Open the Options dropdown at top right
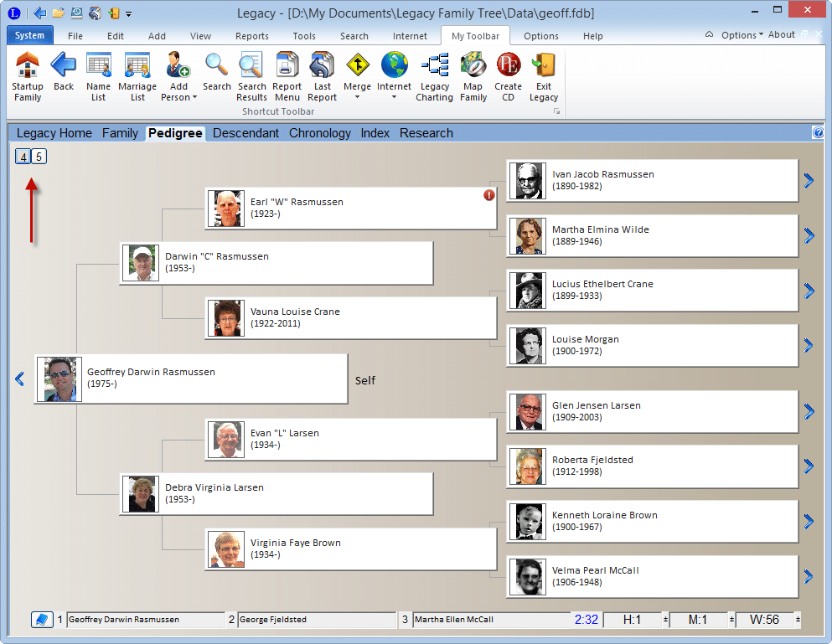 point(742,35)
